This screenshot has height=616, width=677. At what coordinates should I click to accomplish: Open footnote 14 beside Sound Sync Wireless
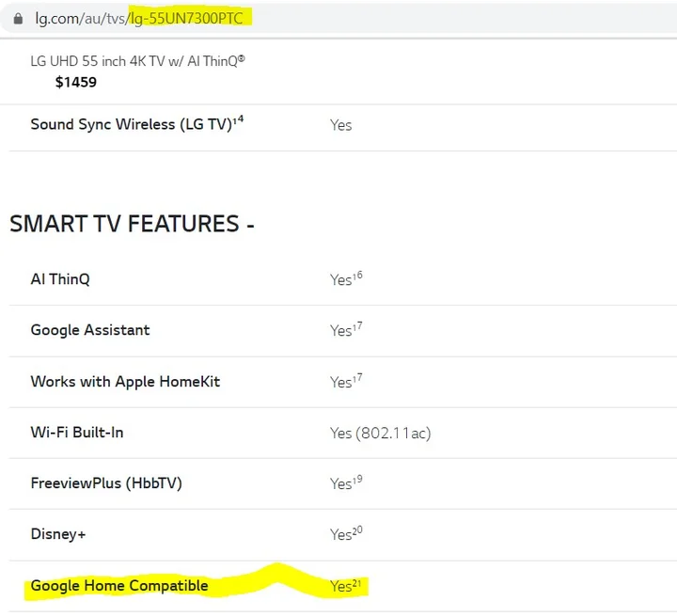tap(240, 119)
